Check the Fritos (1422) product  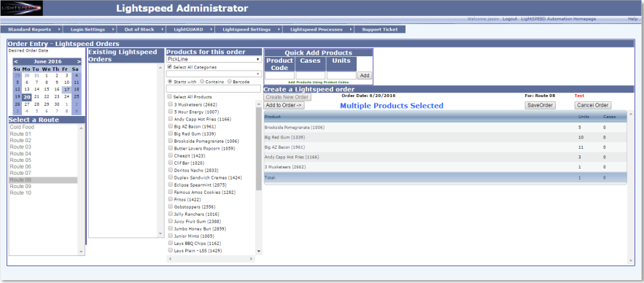[170, 199]
